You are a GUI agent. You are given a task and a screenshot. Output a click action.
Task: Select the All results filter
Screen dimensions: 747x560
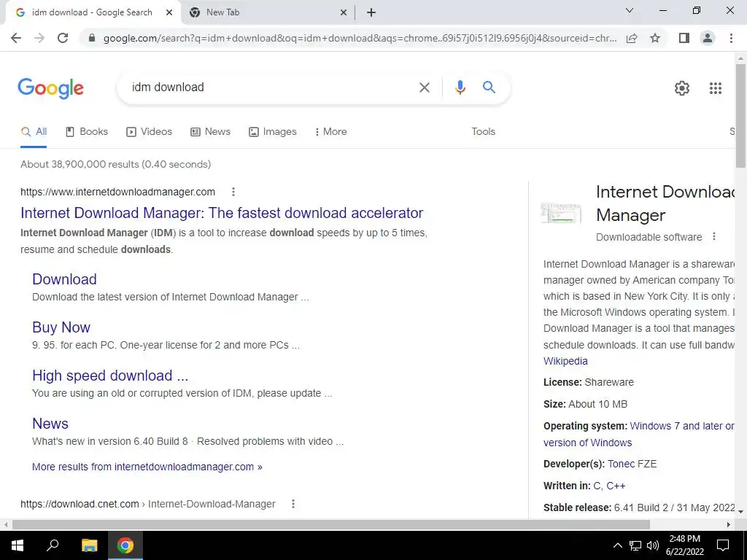coord(34,131)
